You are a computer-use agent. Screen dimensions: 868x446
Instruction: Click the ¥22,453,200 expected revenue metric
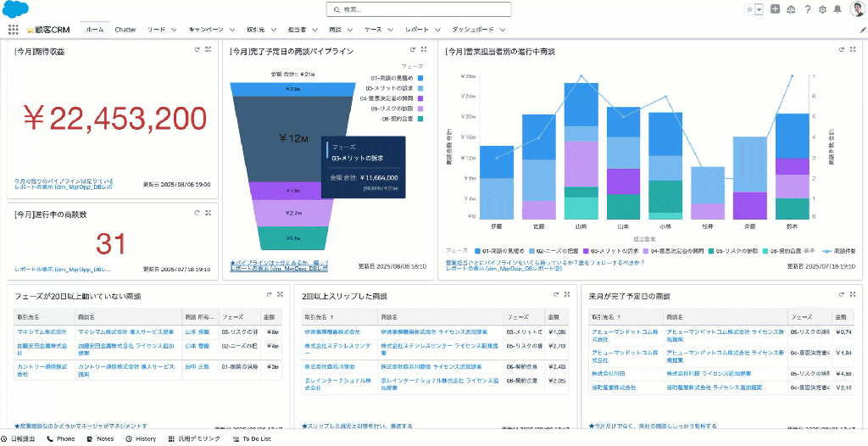pyautogui.click(x=115, y=118)
